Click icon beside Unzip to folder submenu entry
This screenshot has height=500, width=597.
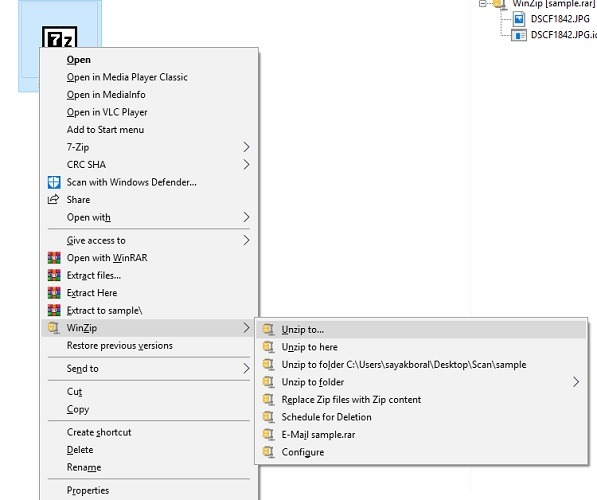(x=268, y=382)
